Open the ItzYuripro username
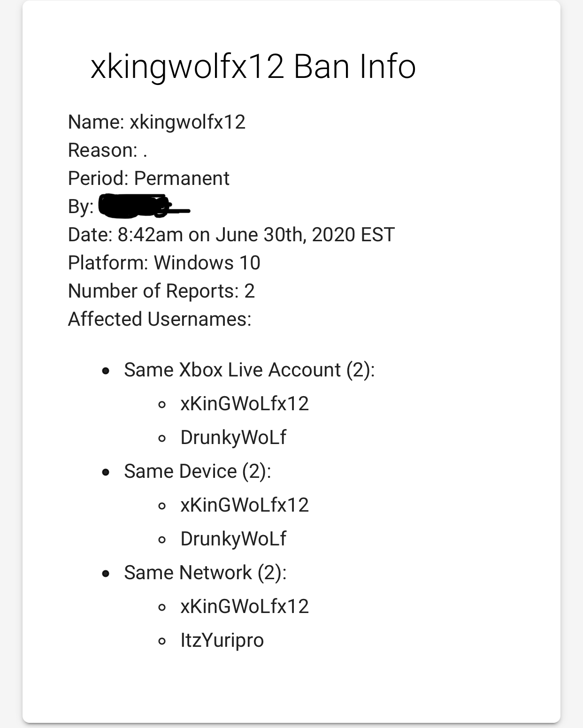The image size is (583, 728). pyautogui.click(x=222, y=640)
